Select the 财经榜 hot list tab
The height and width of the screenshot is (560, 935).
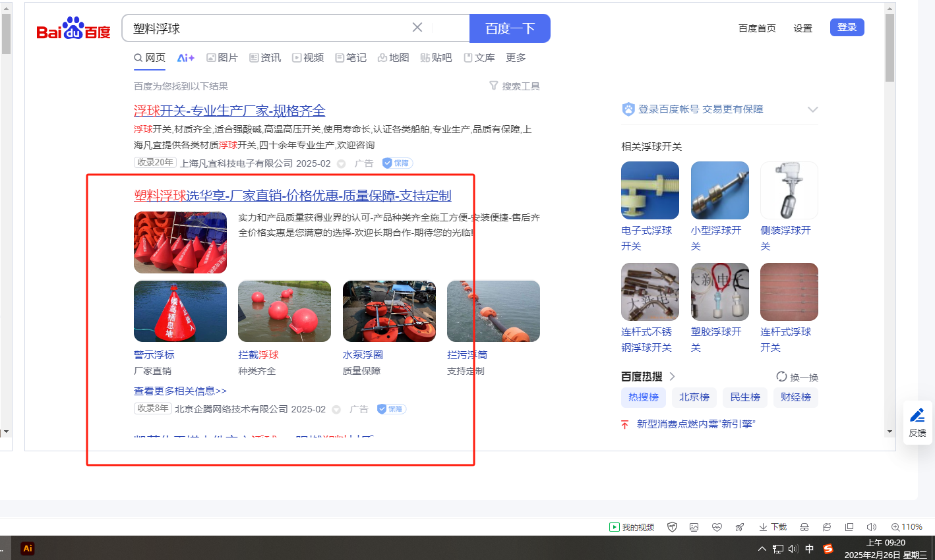(x=796, y=397)
